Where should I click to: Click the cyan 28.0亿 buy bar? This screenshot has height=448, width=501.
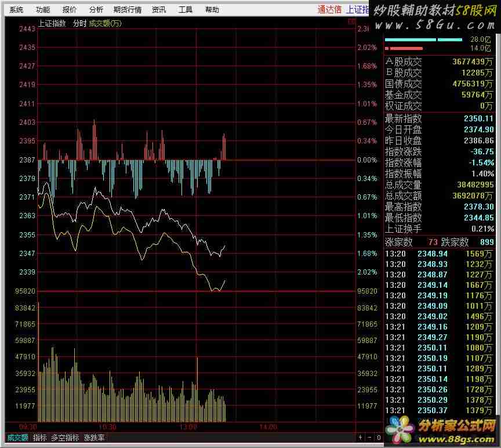pos(423,39)
